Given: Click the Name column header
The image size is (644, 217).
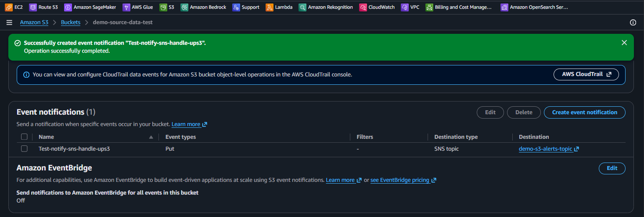Looking at the screenshot, I should pyautogui.click(x=46, y=137).
